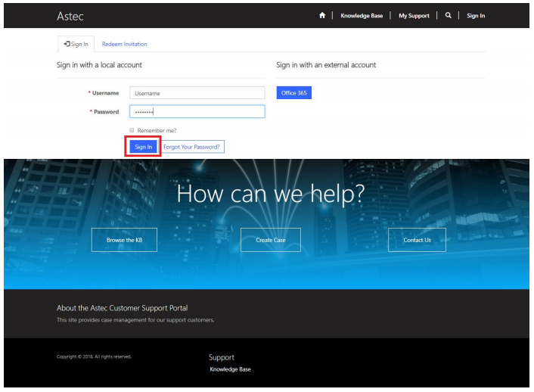
Task: Click the Browse the KB button
Action: (x=124, y=240)
